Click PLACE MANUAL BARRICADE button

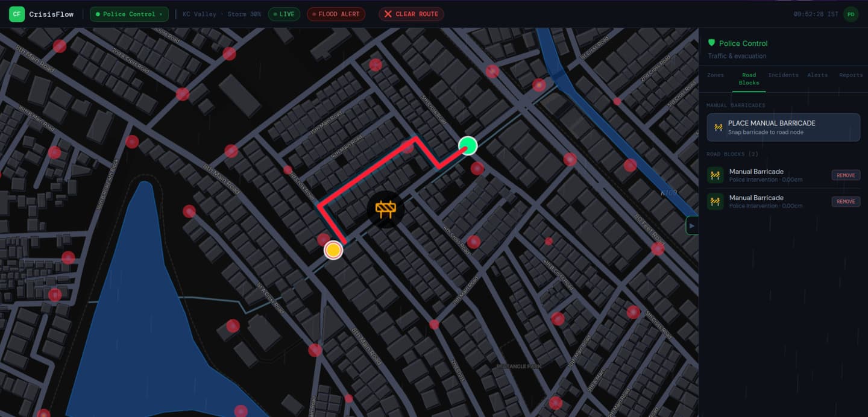coord(784,127)
